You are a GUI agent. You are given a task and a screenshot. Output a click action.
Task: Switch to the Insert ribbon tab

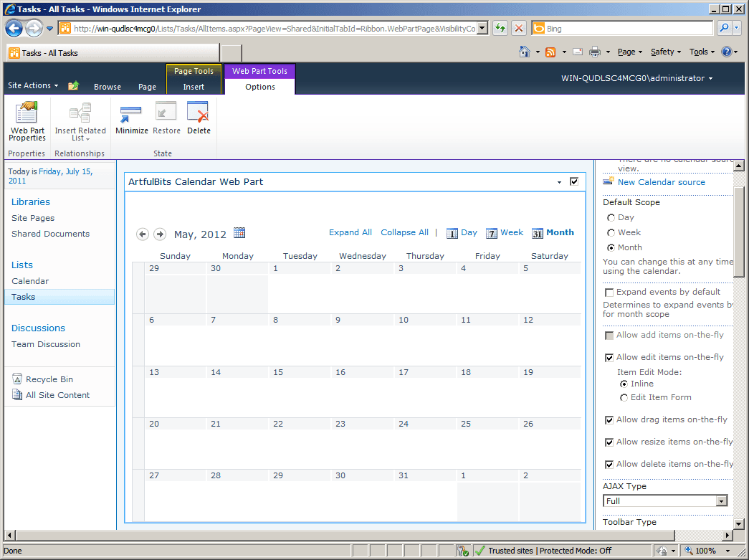point(194,87)
